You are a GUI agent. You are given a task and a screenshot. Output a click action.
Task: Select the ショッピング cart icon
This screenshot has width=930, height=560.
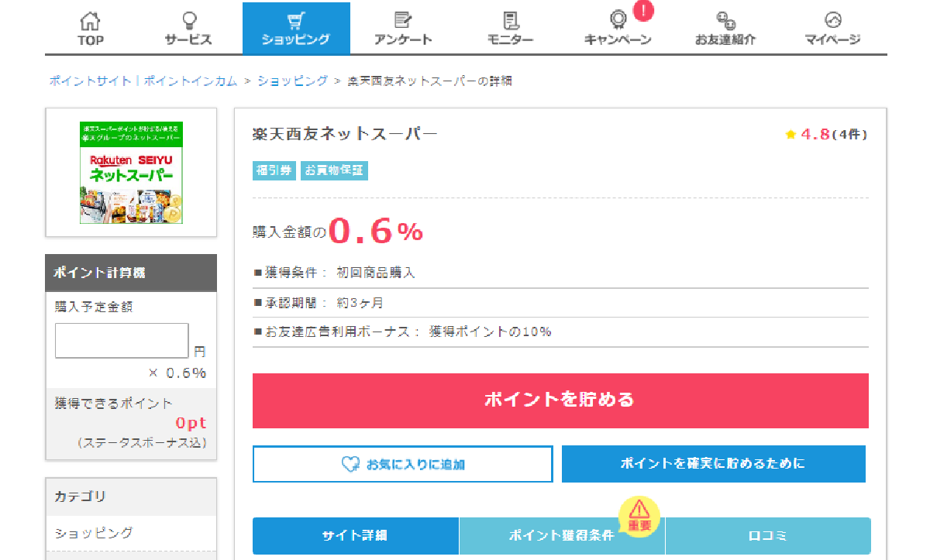pyautogui.click(x=295, y=21)
